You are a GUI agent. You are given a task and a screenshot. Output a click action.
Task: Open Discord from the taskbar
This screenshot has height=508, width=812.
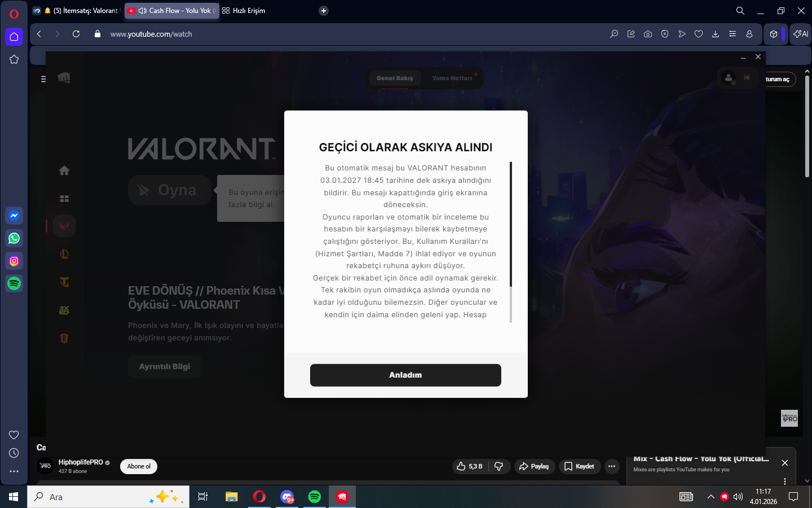coord(287,497)
